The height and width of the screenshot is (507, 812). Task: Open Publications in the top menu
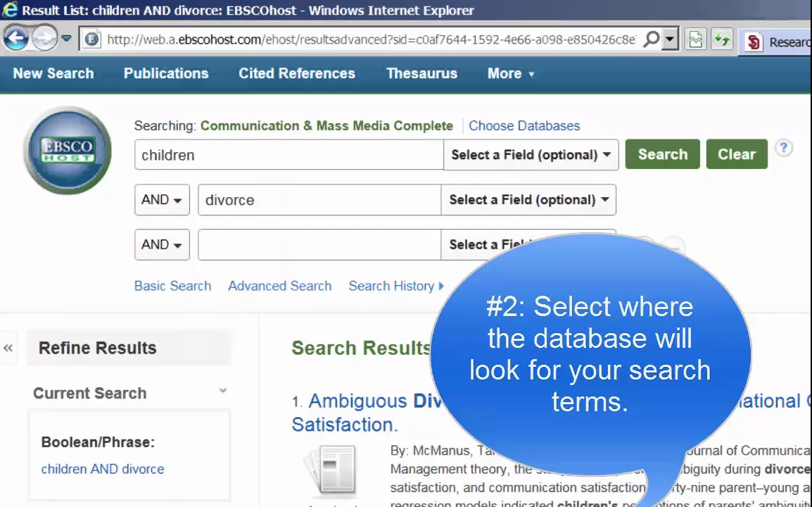click(x=166, y=74)
